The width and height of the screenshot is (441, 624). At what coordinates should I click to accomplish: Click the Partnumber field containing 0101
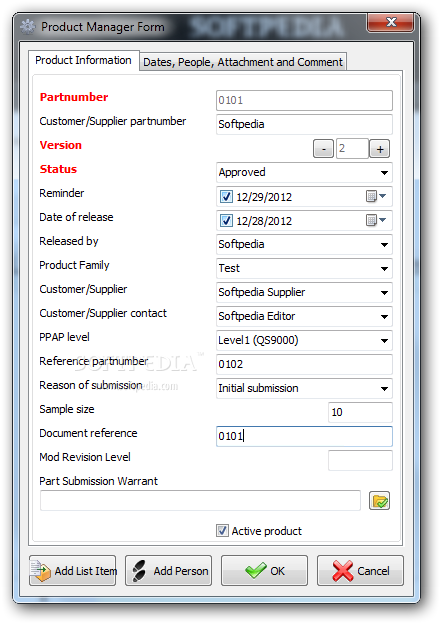(x=304, y=100)
